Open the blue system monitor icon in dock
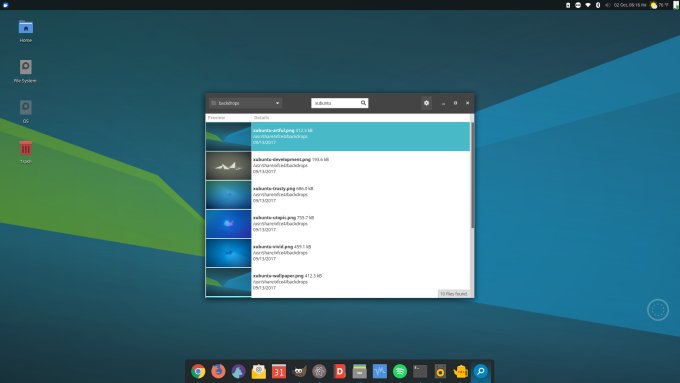 coord(379,371)
